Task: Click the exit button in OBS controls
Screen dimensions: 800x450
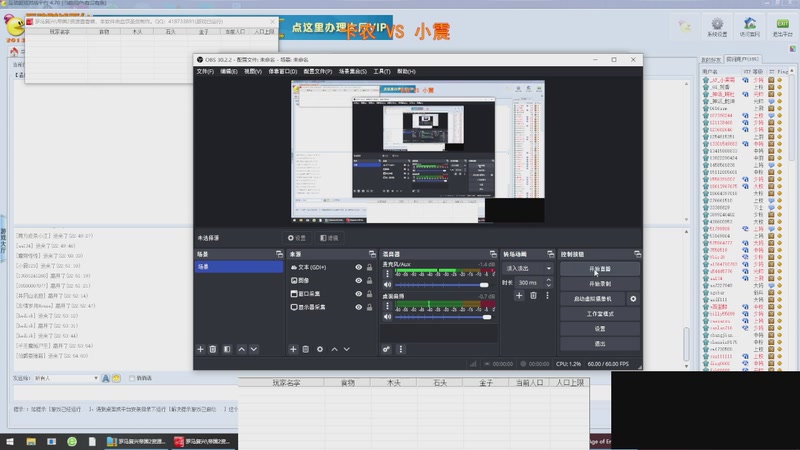Action: click(599, 344)
